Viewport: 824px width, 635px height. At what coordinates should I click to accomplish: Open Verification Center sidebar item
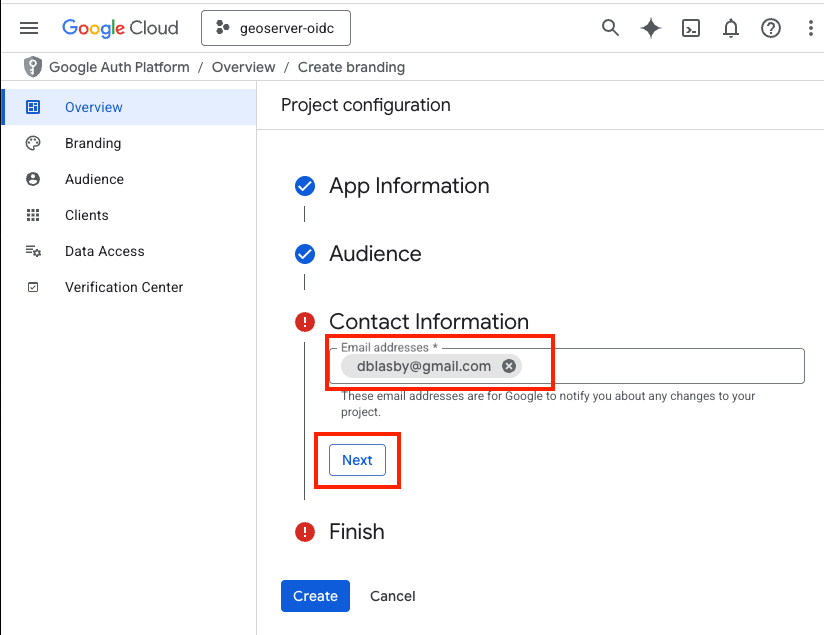pos(124,287)
